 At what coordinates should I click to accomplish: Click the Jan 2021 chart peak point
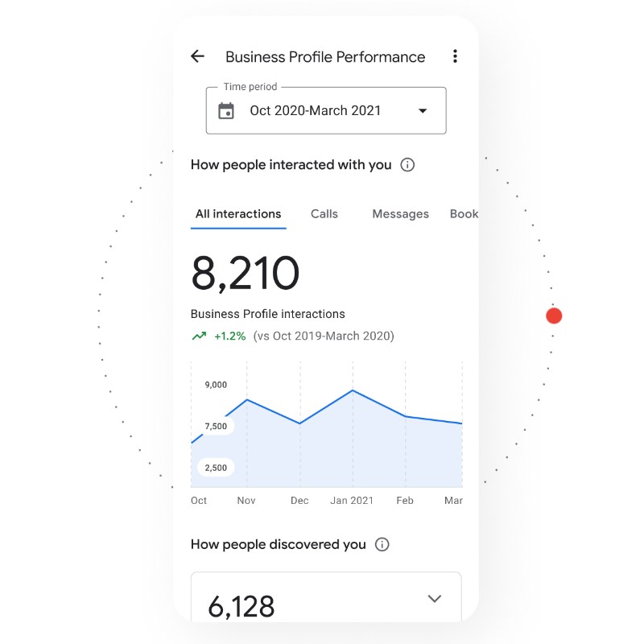tap(353, 390)
